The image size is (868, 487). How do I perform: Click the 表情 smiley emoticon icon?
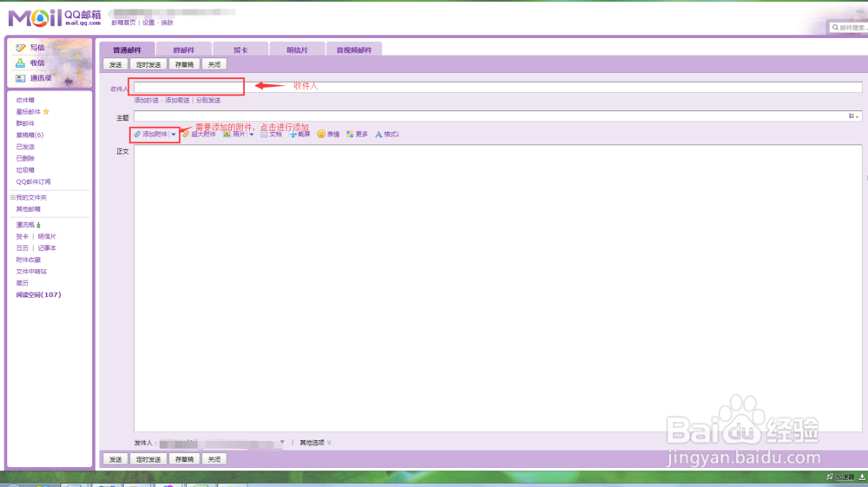pos(321,134)
